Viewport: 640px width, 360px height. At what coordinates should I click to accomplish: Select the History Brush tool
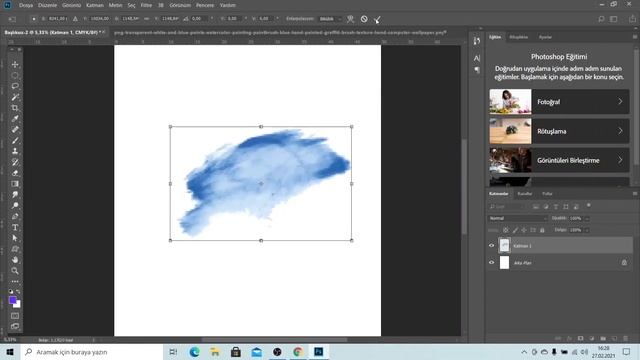click(15, 162)
